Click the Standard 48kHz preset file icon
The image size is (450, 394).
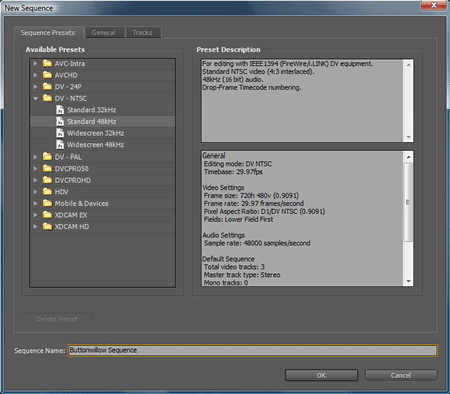[x=60, y=121]
